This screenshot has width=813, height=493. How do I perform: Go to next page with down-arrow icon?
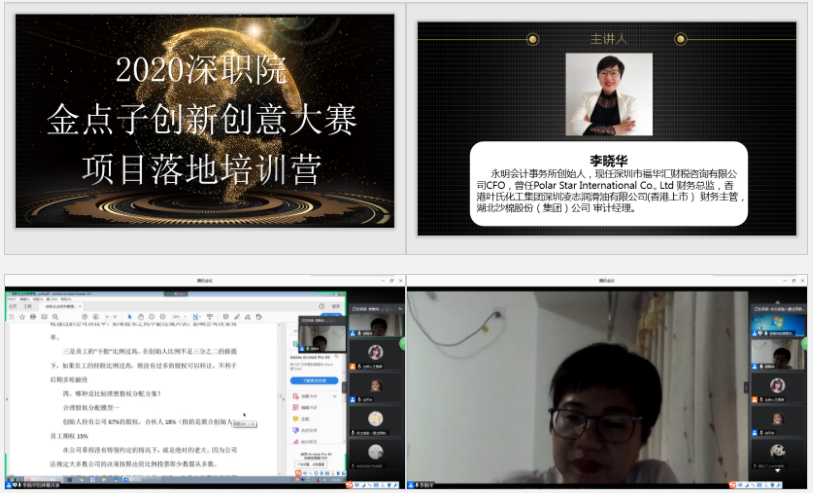coord(96,317)
